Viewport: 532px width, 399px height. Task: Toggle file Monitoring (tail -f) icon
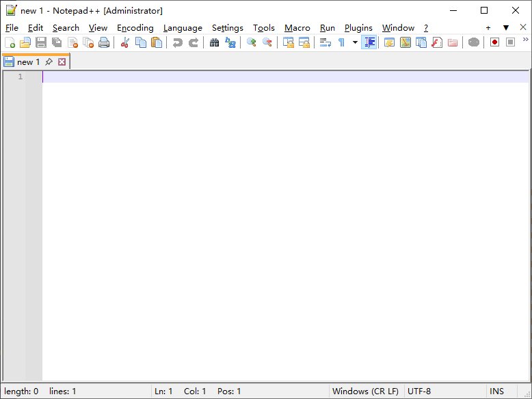474,43
